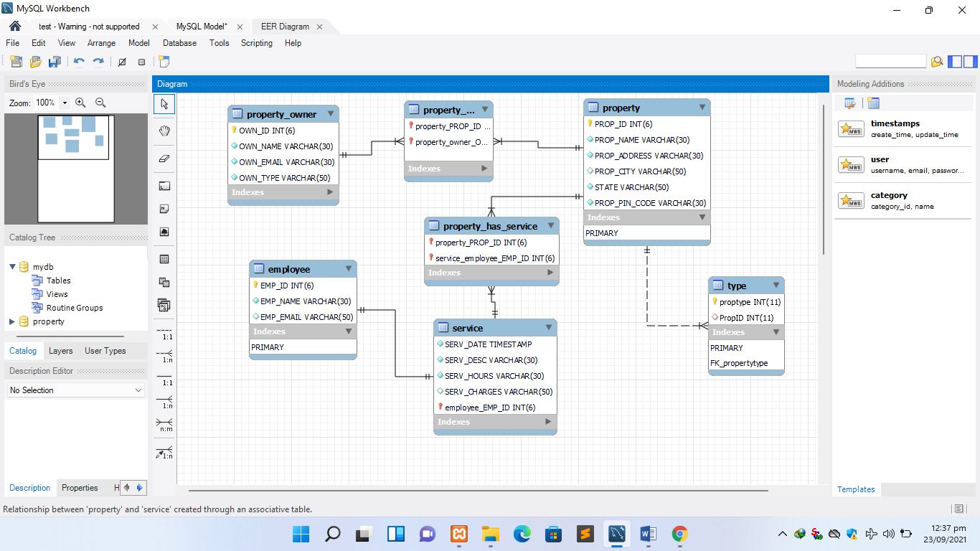Collapse the type table columns

click(776, 286)
